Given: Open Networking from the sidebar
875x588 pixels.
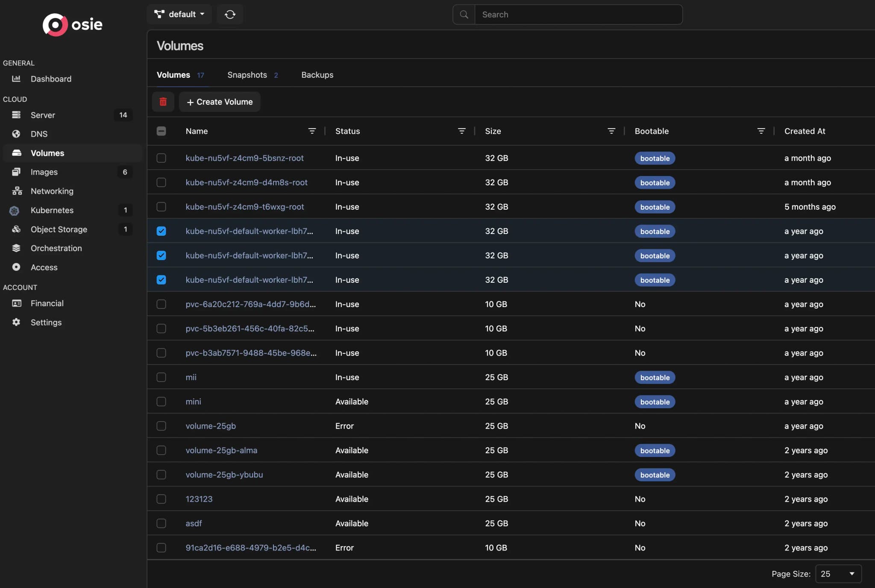Looking at the screenshot, I should (x=52, y=191).
